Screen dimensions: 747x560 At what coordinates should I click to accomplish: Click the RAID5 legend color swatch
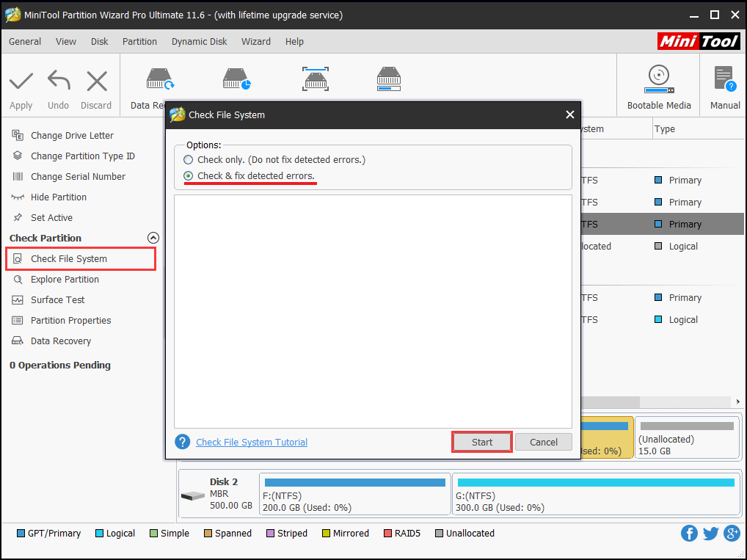click(387, 534)
